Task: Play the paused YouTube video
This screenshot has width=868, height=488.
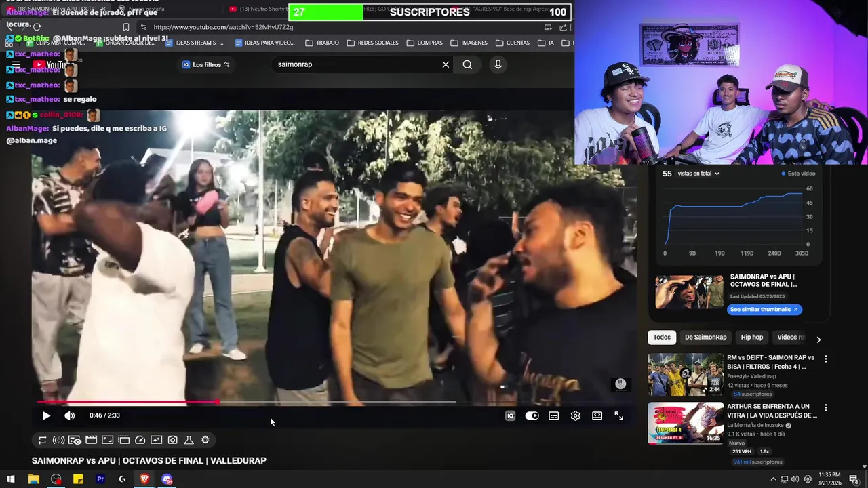Action: click(46, 415)
